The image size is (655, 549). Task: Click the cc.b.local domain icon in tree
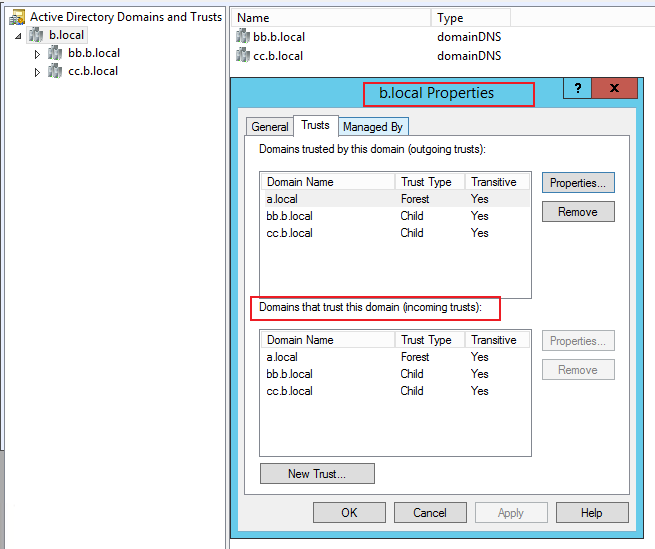(x=55, y=71)
